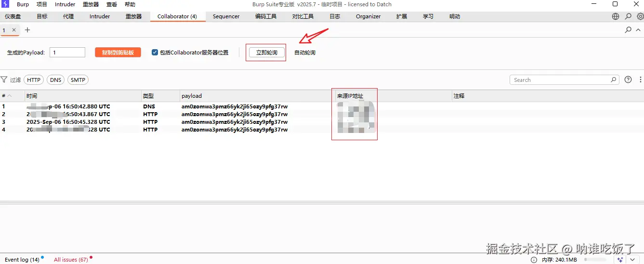Select row 2 with time 16:50:43.867
The width and height of the screenshot is (644, 264).
[x=322, y=114]
